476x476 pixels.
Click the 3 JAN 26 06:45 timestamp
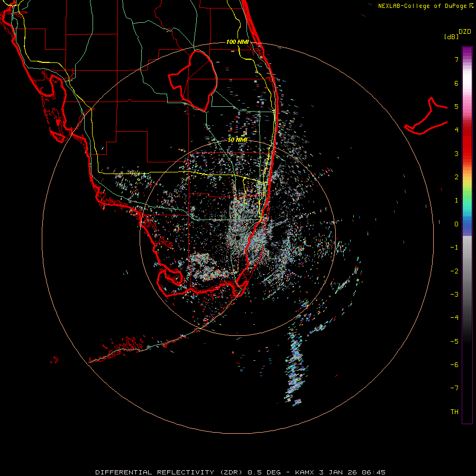tap(352, 472)
